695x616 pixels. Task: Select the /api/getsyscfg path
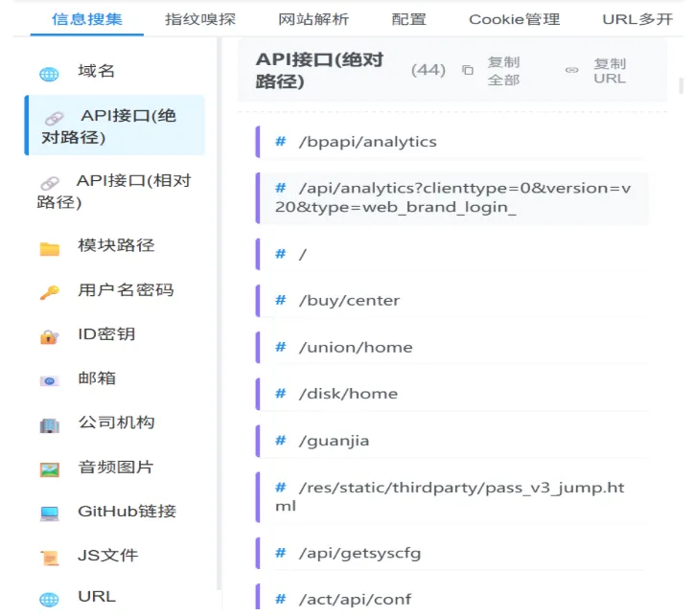(x=359, y=554)
